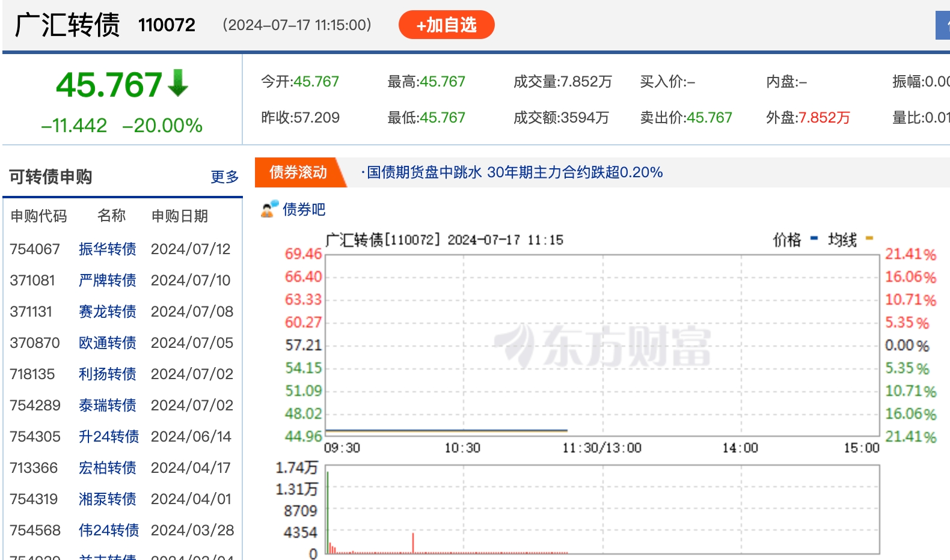Click the 卖出价:45.767 field
Viewport: 950px width, 560px height.
tap(686, 118)
